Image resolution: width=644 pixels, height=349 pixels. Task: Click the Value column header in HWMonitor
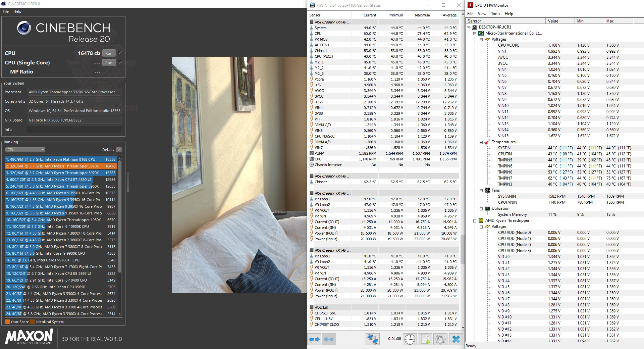[560, 21]
